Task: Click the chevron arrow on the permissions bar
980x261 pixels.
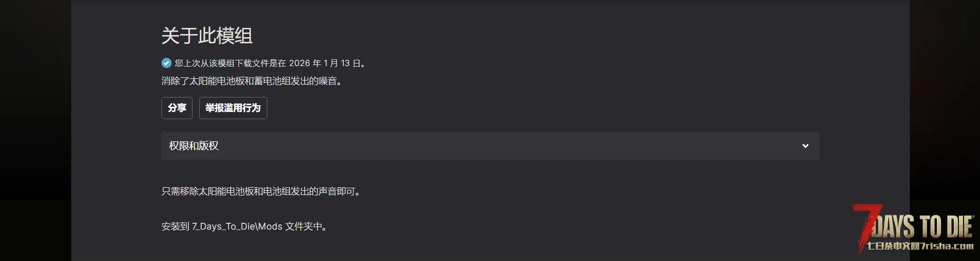Action: pos(805,146)
